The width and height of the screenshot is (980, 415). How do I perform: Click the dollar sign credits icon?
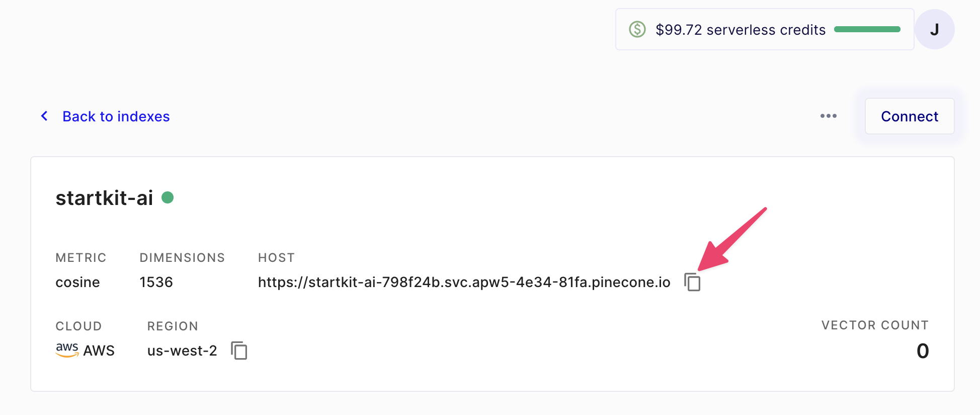point(637,30)
